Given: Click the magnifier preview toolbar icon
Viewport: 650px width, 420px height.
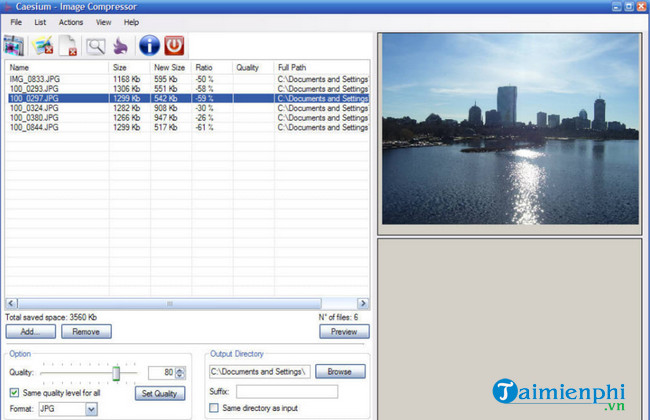Looking at the screenshot, I should [x=96, y=46].
